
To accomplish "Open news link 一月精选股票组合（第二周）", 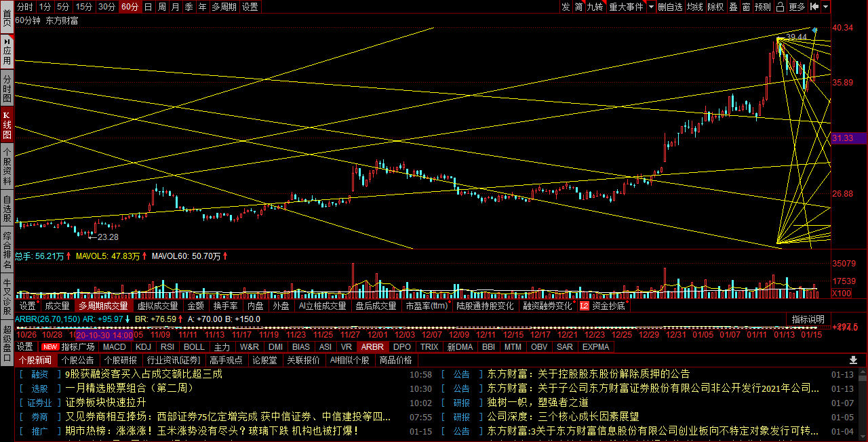I will point(130,388).
